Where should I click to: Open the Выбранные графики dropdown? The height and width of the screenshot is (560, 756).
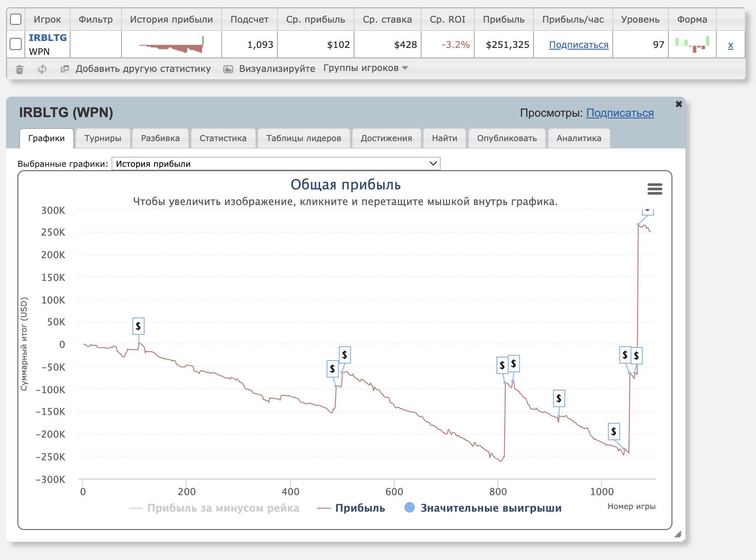(276, 164)
